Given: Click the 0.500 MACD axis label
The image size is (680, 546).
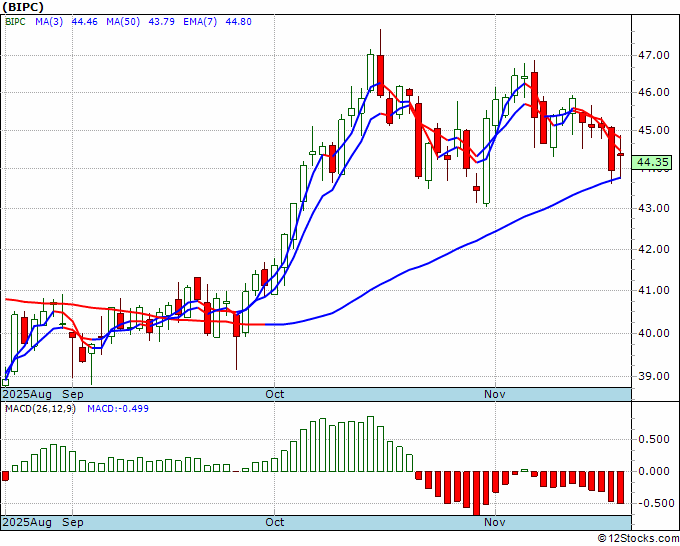Looking at the screenshot, I should tap(654, 439).
